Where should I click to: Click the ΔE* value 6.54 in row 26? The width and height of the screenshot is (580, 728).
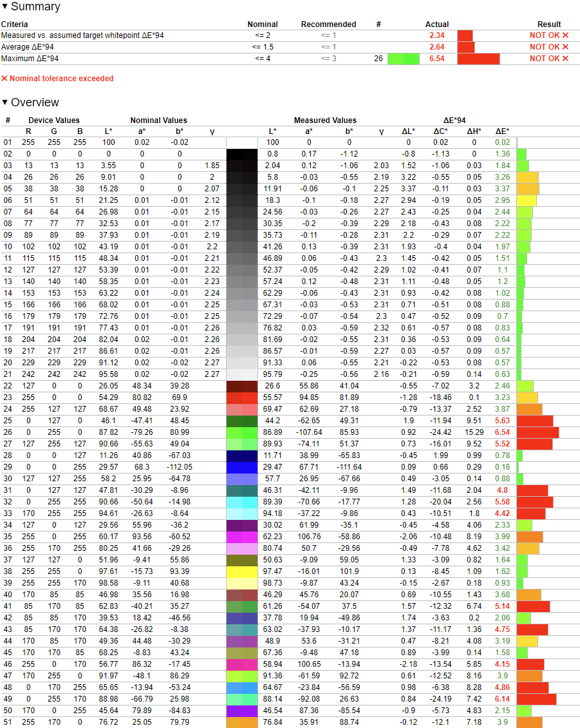502,432
